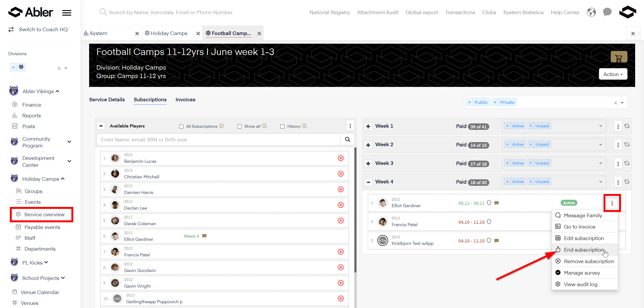Open the Week 1 three-dot options menu
Viewport: 644px width, 308px height.
(x=618, y=127)
